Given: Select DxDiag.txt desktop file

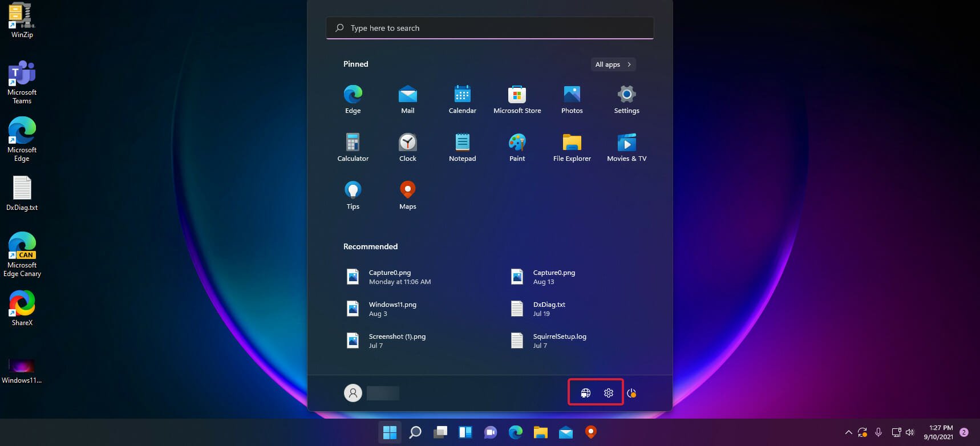Looking at the screenshot, I should click(x=22, y=193).
